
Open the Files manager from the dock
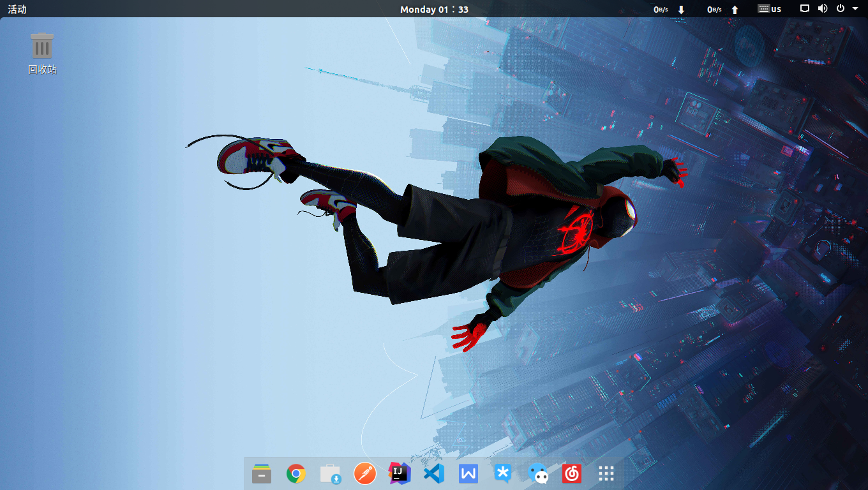[x=262, y=473]
